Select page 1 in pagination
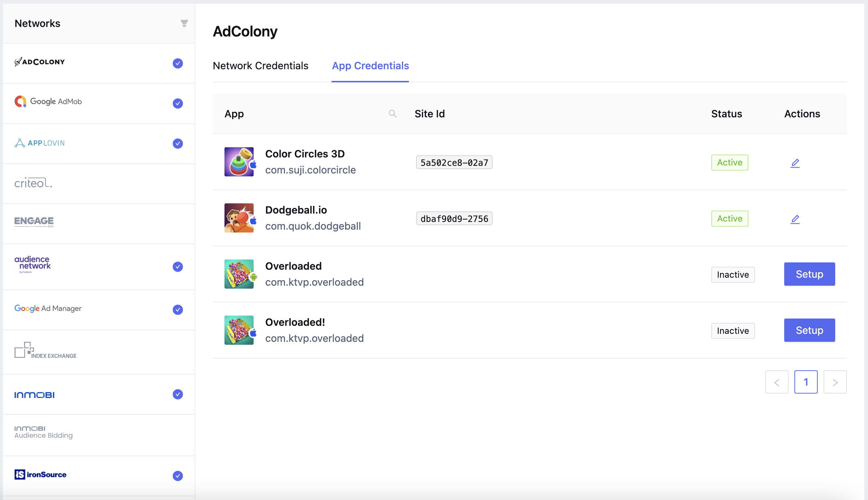The image size is (868, 500). 806,382
